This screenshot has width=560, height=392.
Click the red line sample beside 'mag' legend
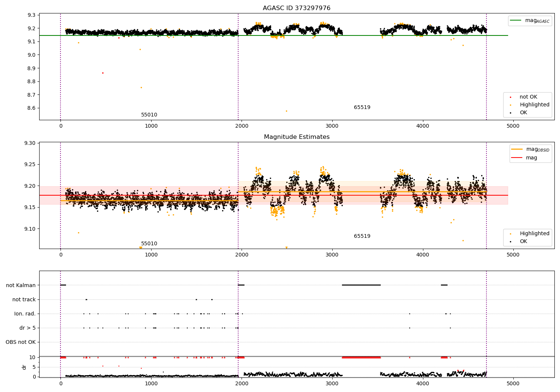[517, 158]
